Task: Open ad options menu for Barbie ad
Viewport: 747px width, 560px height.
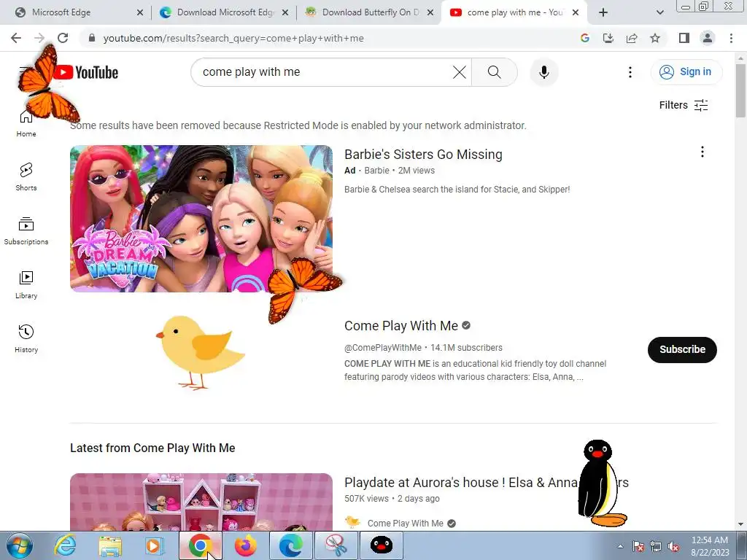Action: pyautogui.click(x=703, y=152)
